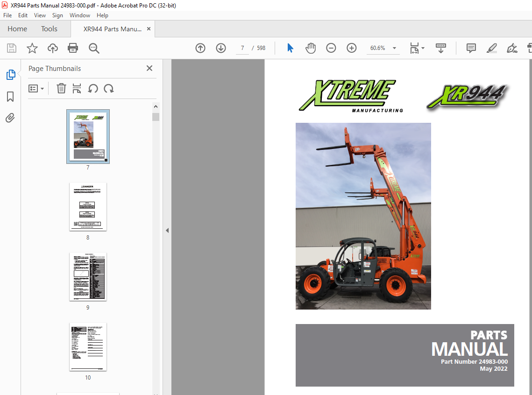The height and width of the screenshot is (395, 532).
Task: Open the File menu
Action: (x=7, y=15)
